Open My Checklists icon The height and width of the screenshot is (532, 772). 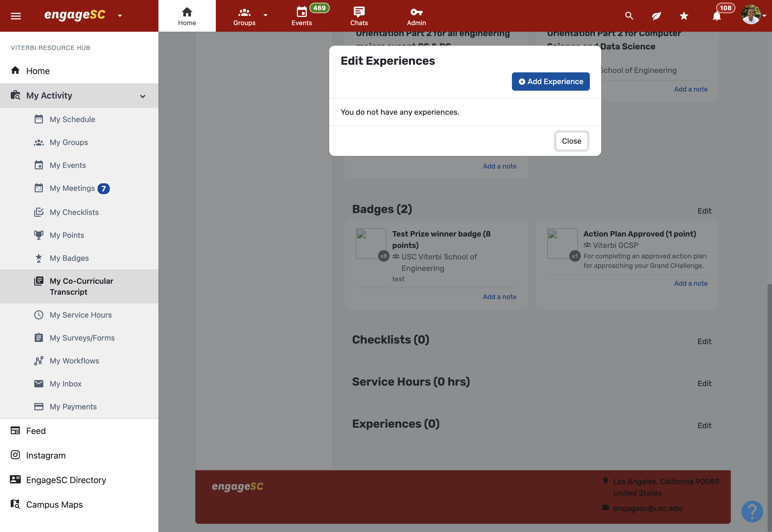39,212
